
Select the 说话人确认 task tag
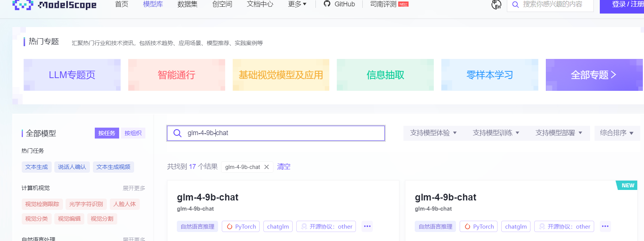click(x=72, y=167)
